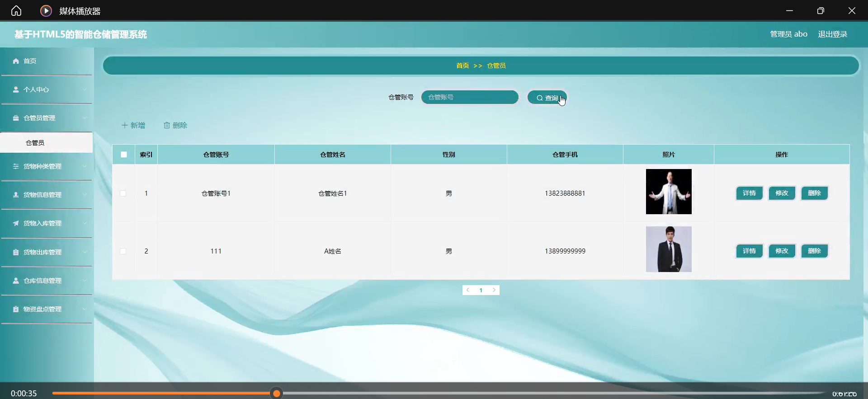Screen dimensions: 868x399
Task: Click the 退出登录 logout link
Action: click(x=833, y=34)
